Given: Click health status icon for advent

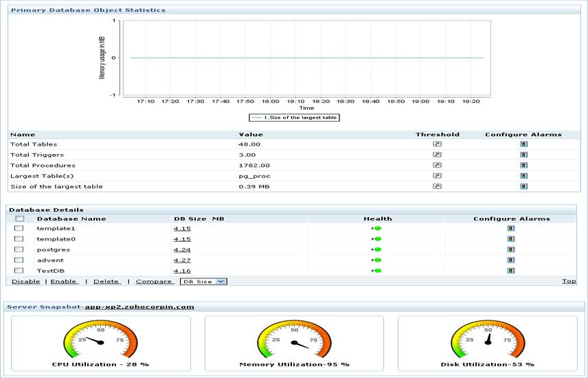Looking at the screenshot, I should 377,260.
